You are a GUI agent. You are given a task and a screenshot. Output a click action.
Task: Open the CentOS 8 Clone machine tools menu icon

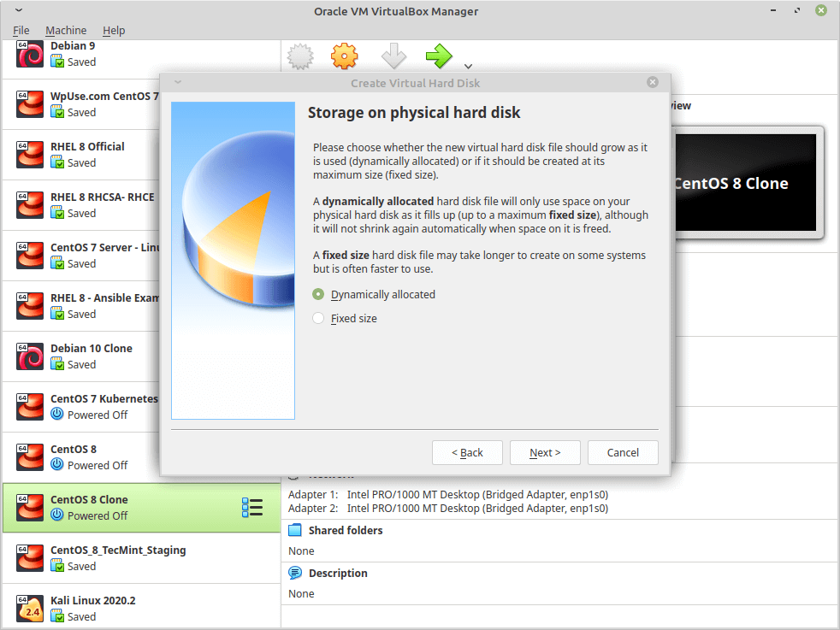click(252, 508)
